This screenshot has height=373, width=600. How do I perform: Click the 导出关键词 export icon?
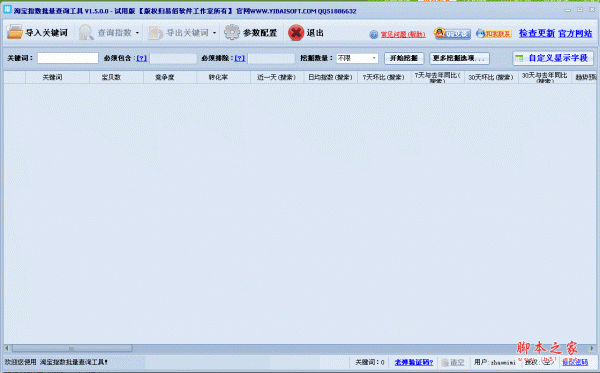155,33
